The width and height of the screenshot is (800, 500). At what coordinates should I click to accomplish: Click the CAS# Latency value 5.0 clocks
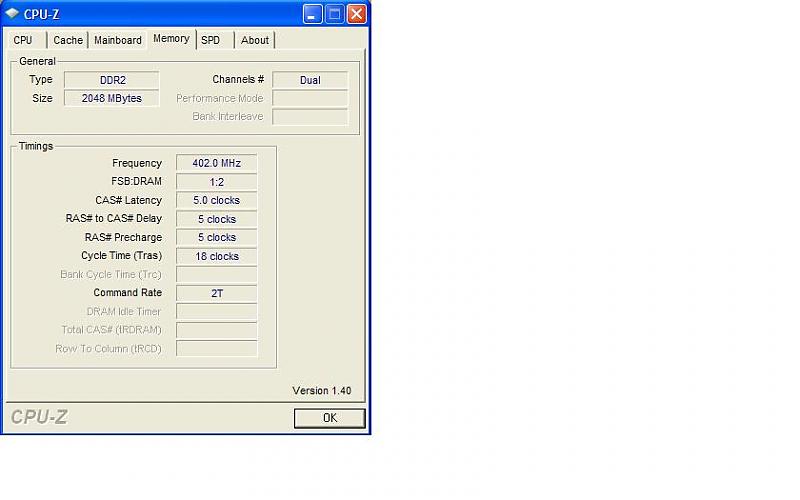(217, 201)
